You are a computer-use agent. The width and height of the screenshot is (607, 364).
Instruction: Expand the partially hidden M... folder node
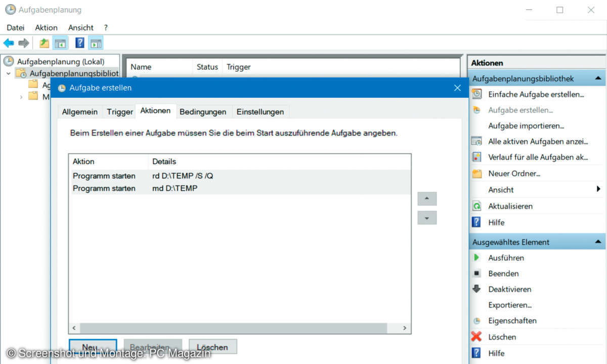coord(21,96)
